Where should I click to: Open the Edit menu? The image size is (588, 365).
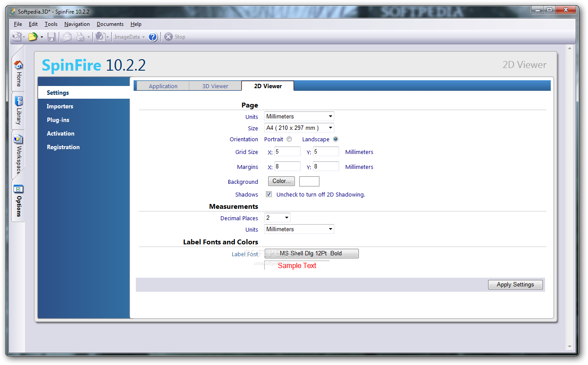[x=33, y=24]
